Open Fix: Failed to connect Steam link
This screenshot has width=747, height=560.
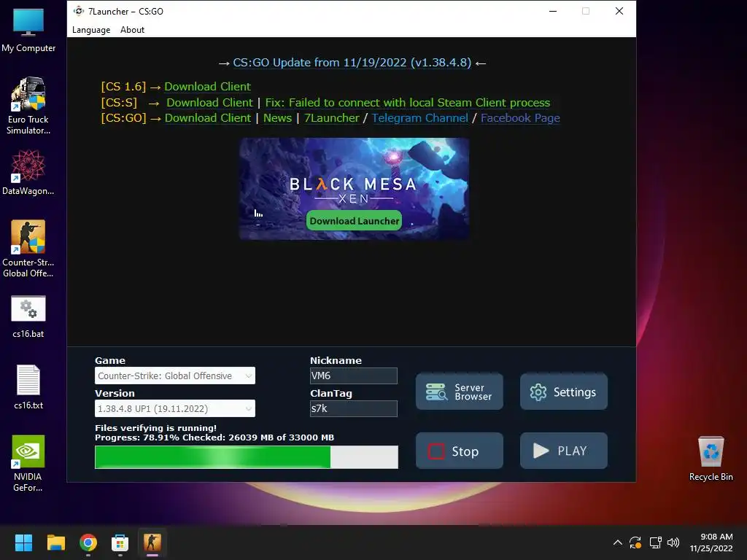[x=407, y=102]
